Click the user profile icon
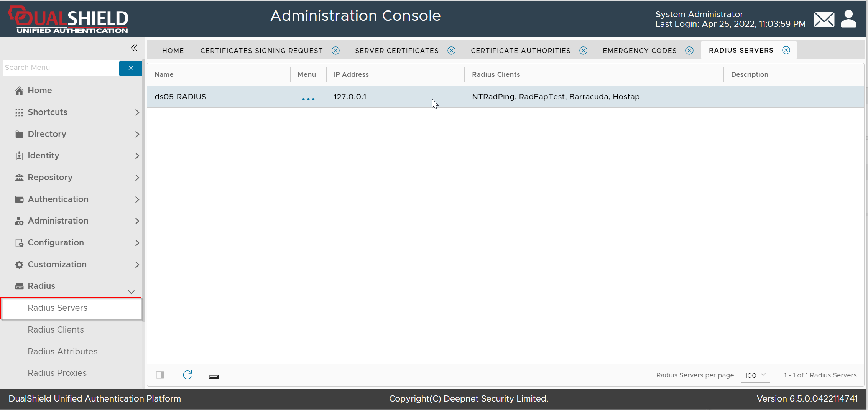This screenshot has height=410, width=868. [848, 19]
